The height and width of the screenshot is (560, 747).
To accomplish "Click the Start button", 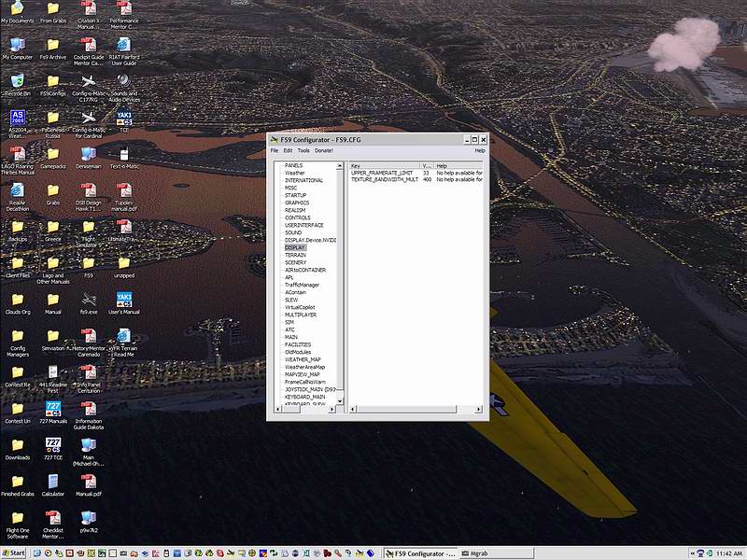I will [x=14, y=553].
